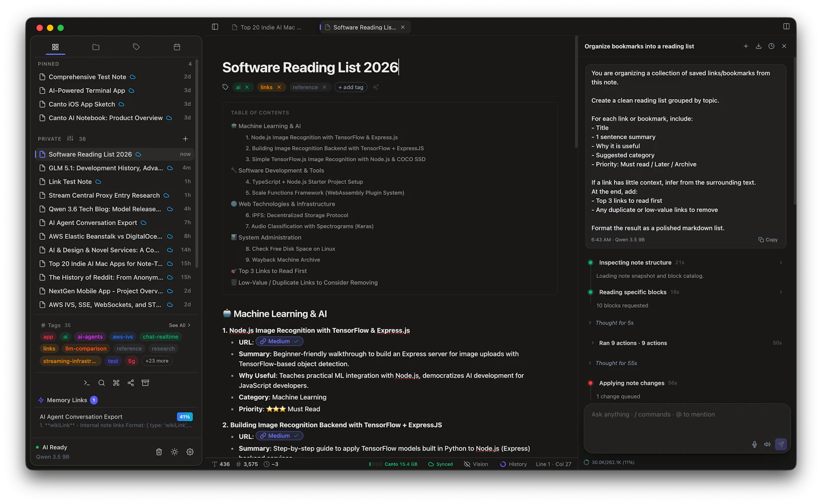Screen dimensions: 822x504
Task: Filter notes by the aws-ivs tag
Action: [x=123, y=337]
